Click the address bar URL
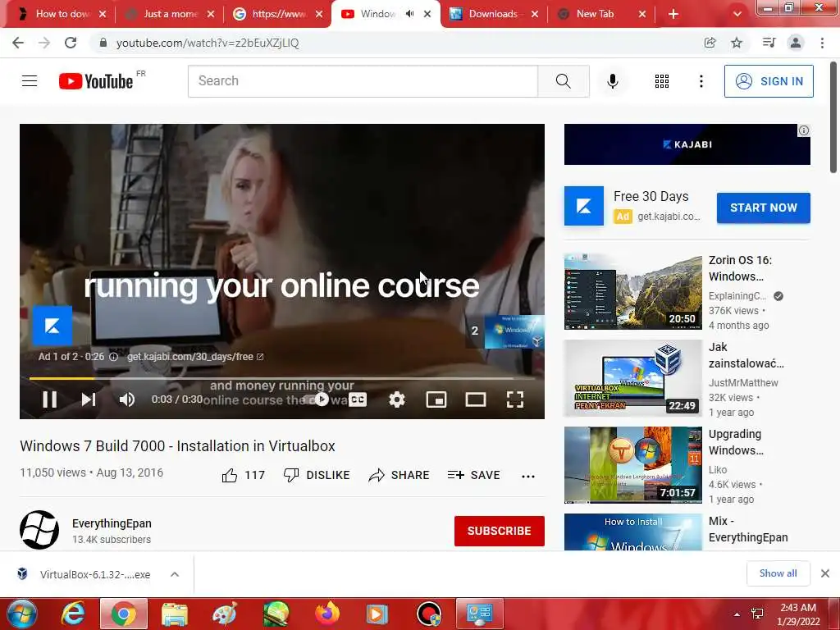The image size is (840, 630). [208, 43]
